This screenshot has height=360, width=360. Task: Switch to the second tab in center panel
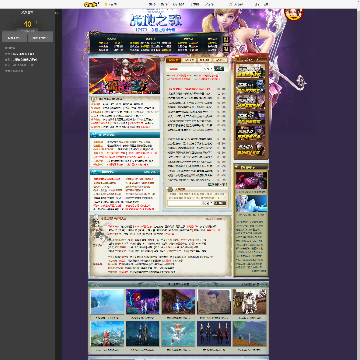coord(189,60)
